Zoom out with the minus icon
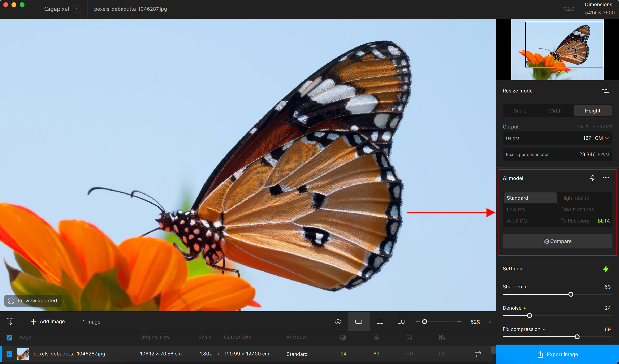 click(418, 321)
